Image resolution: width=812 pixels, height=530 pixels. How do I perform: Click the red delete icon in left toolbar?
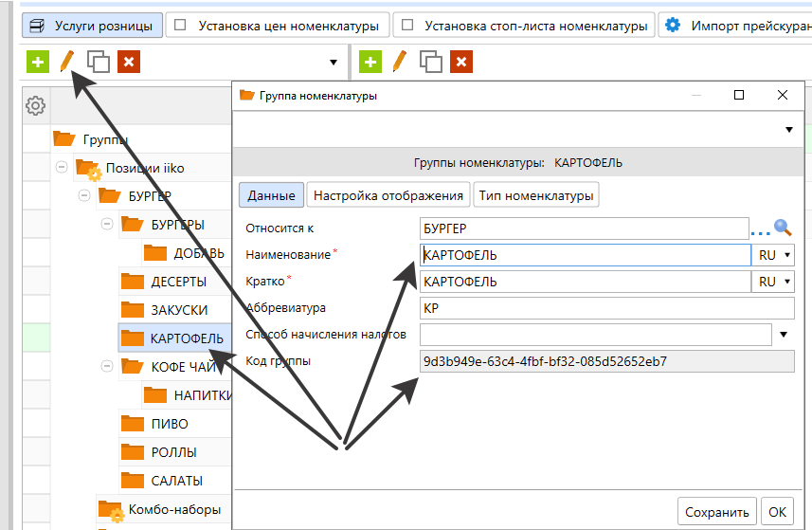129,63
